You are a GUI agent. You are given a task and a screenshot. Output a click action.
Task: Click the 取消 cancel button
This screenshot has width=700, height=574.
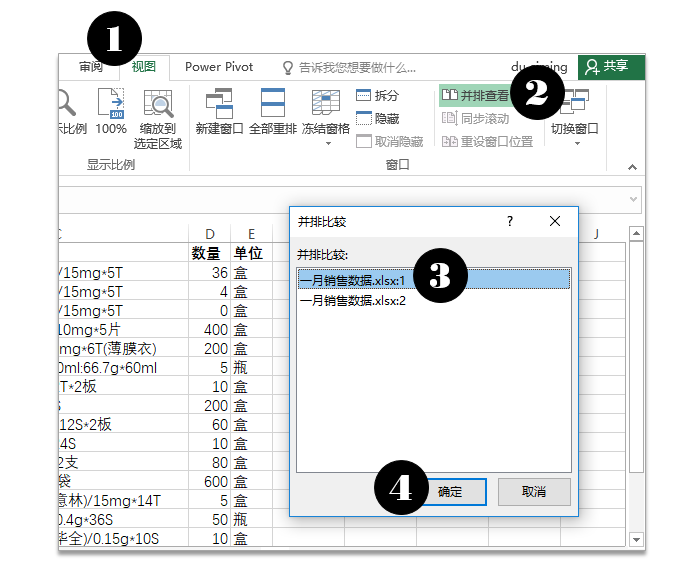point(534,492)
